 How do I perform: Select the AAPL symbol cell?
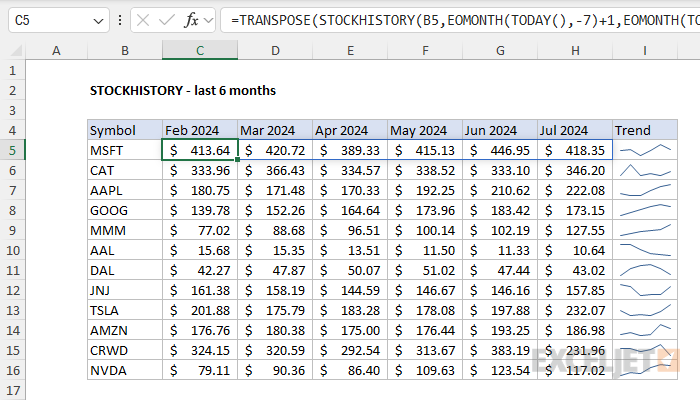pyautogui.click(x=125, y=190)
